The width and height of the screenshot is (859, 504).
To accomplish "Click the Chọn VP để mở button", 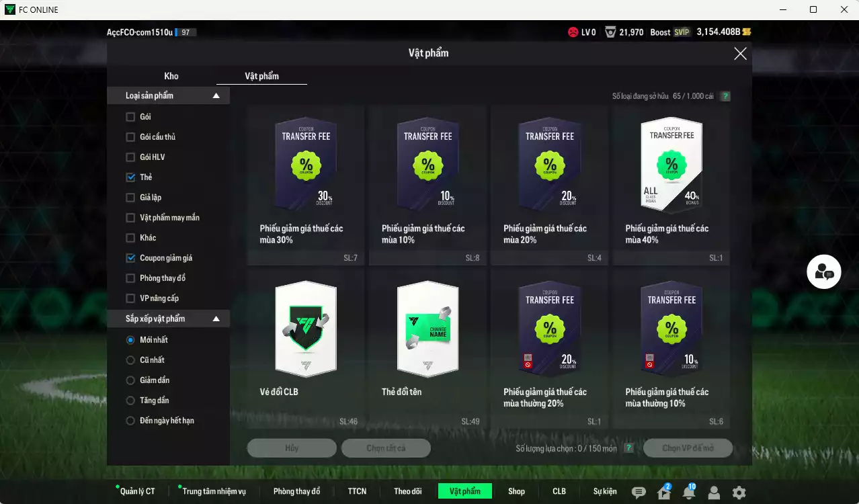I will tap(688, 448).
